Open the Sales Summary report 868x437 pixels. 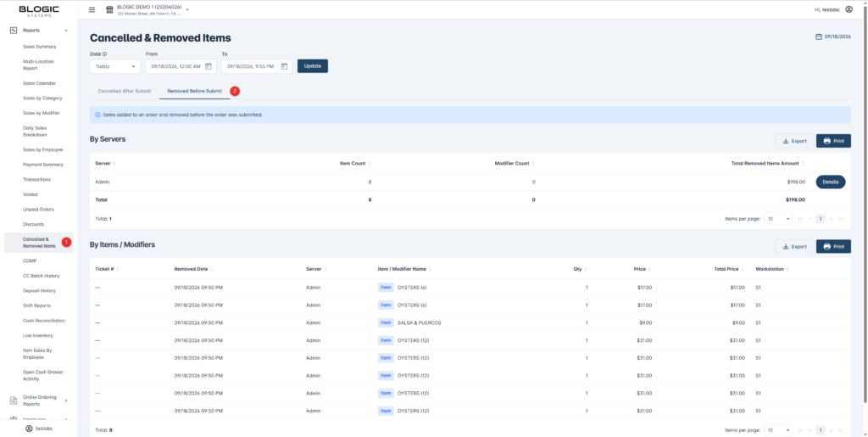click(x=39, y=47)
